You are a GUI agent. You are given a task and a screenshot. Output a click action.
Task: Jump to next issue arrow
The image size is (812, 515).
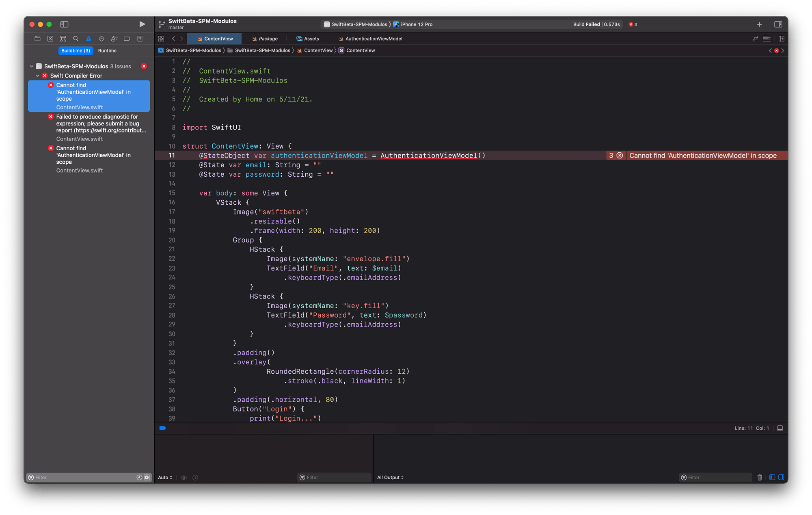pos(783,50)
